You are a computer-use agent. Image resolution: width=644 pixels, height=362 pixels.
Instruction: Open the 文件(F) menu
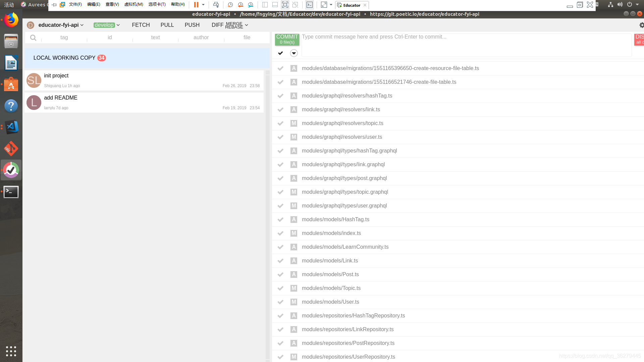[75, 4]
